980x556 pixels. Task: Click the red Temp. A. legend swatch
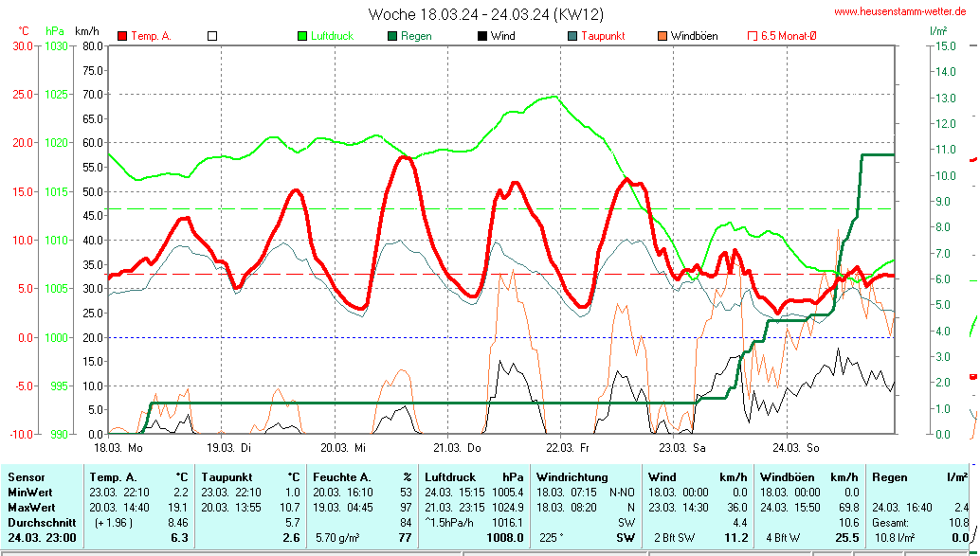click(x=122, y=36)
